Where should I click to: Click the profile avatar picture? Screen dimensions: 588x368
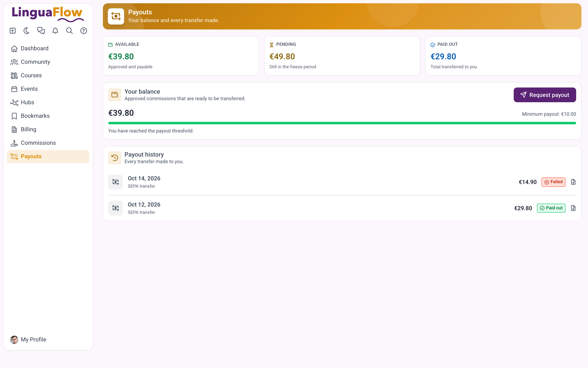[14, 340]
